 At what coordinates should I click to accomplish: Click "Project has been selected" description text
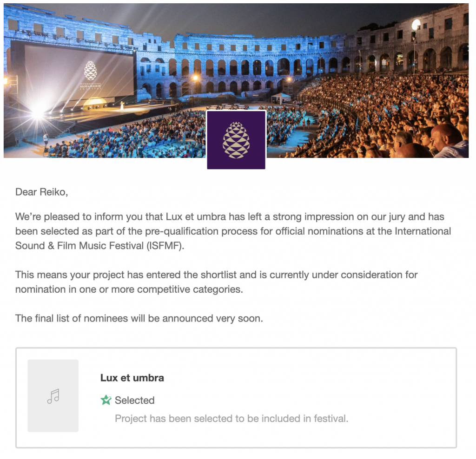click(x=231, y=419)
